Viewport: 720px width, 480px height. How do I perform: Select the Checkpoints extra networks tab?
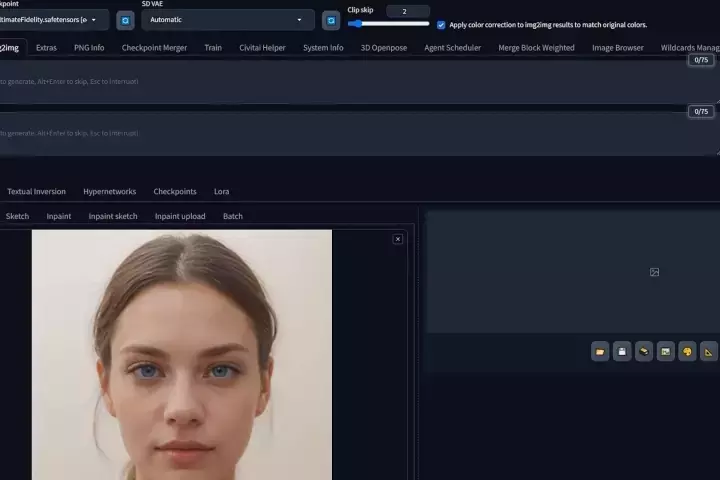pyautogui.click(x=175, y=192)
